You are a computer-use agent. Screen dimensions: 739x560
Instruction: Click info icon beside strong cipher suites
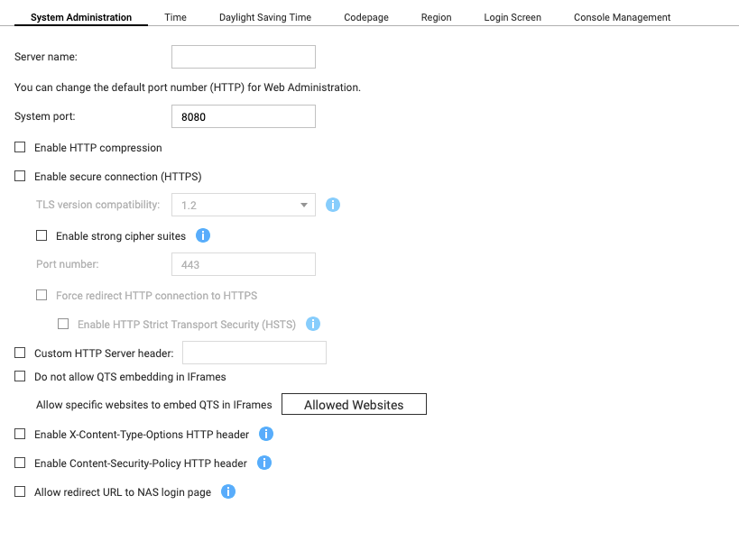click(x=203, y=236)
